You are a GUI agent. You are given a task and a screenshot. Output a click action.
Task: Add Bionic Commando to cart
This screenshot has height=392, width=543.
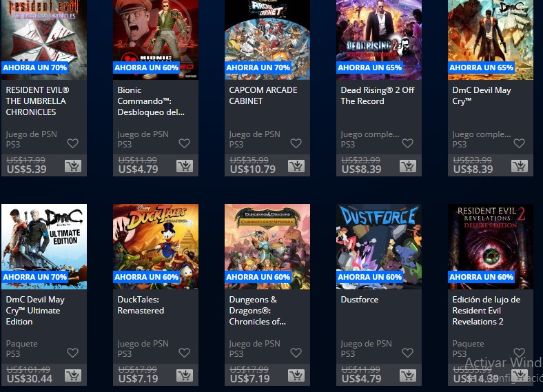click(185, 166)
